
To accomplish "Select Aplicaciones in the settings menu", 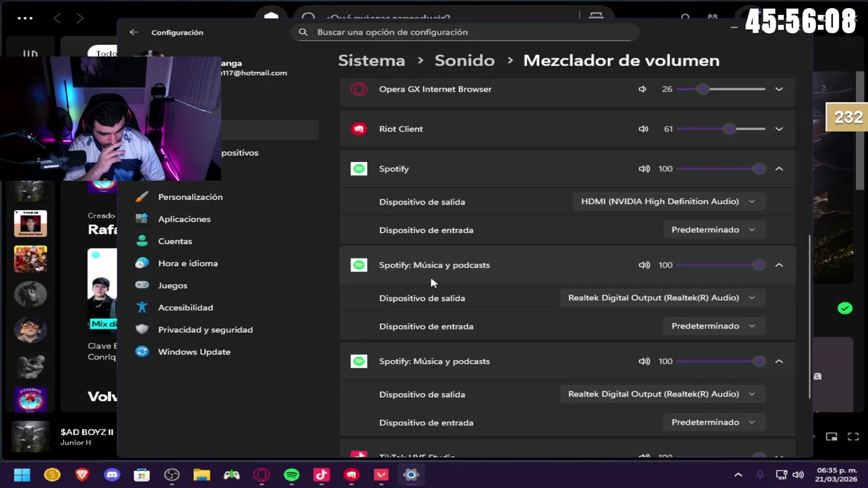I will pyautogui.click(x=184, y=219).
